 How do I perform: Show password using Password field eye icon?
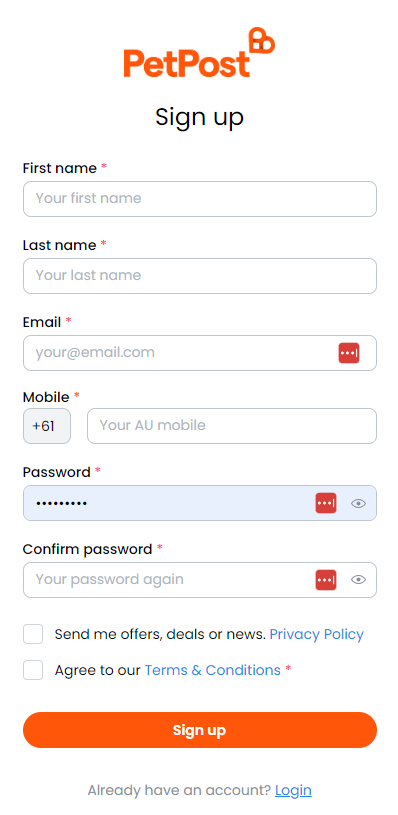tap(359, 503)
